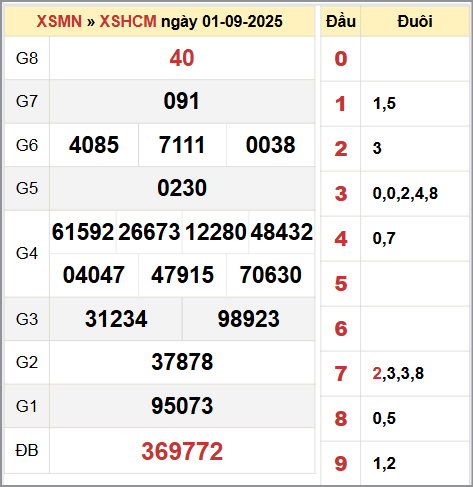The height and width of the screenshot is (487, 473).
Task: Click tail value 3 for head 2
Action: point(377,148)
